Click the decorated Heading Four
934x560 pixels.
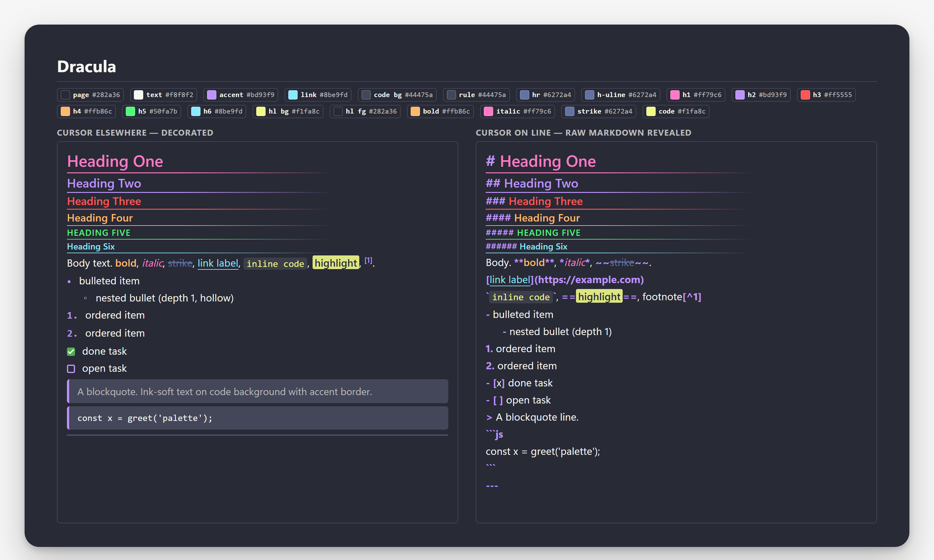click(x=100, y=218)
